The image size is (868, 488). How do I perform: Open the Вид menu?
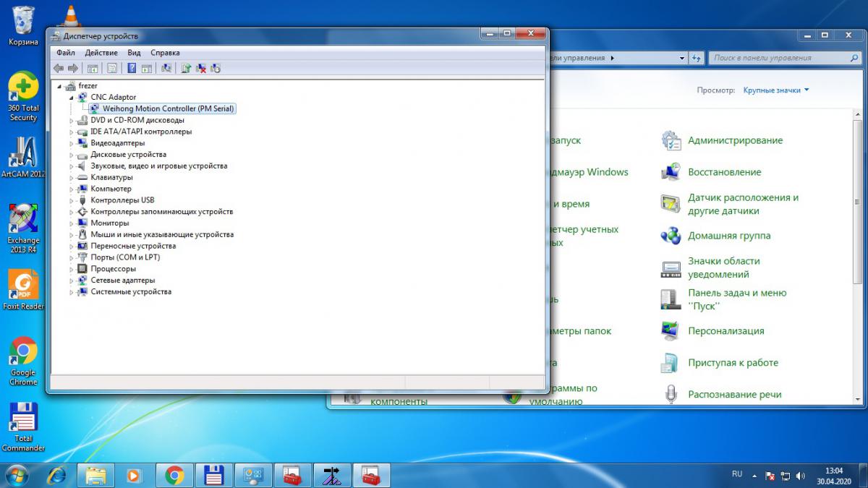pos(134,53)
